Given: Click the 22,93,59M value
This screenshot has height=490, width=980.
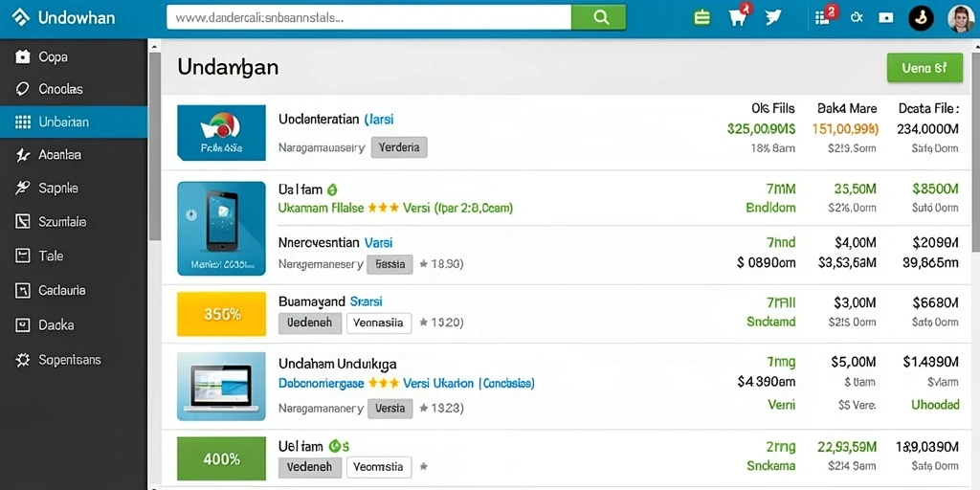Looking at the screenshot, I should pyautogui.click(x=847, y=446).
